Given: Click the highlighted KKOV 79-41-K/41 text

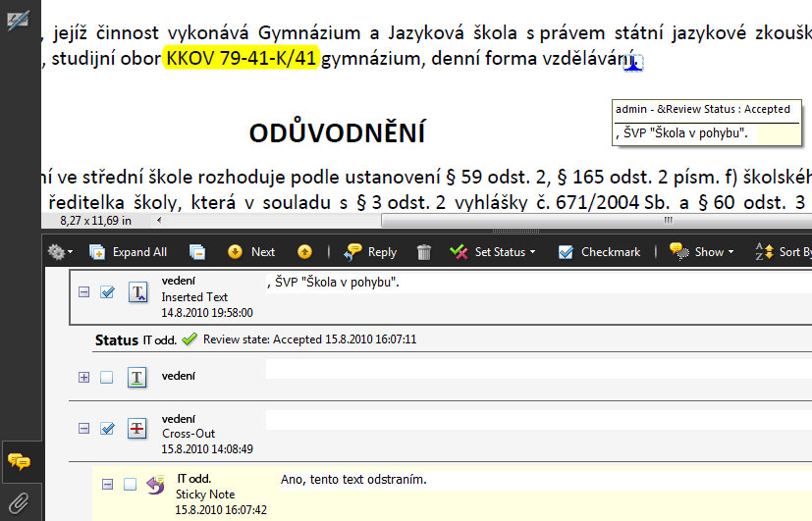Looking at the screenshot, I should point(242,59).
